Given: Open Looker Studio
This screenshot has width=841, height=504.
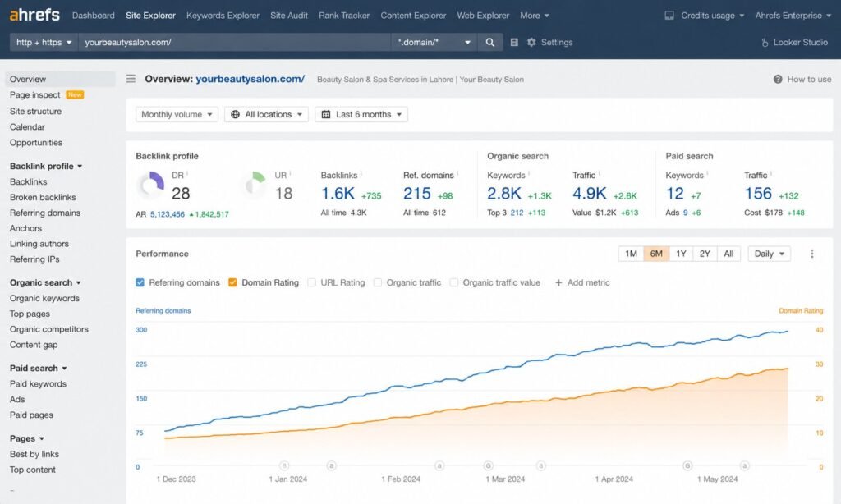Looking at the screenshot, I should (794, 42).
